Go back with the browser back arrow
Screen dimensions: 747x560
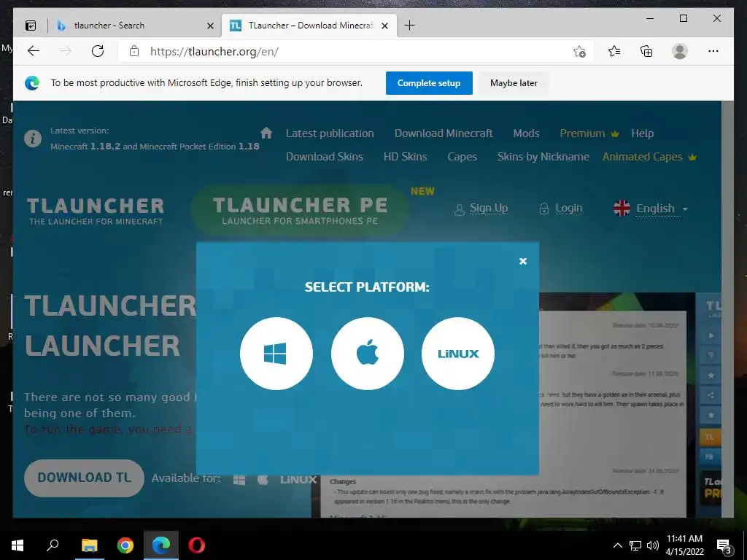(34, 51)
